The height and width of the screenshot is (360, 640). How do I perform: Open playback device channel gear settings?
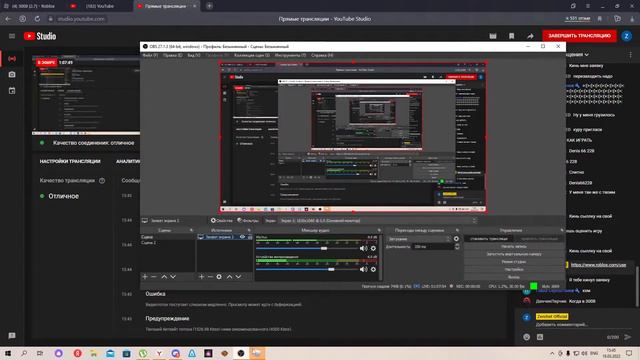[373, 269]
